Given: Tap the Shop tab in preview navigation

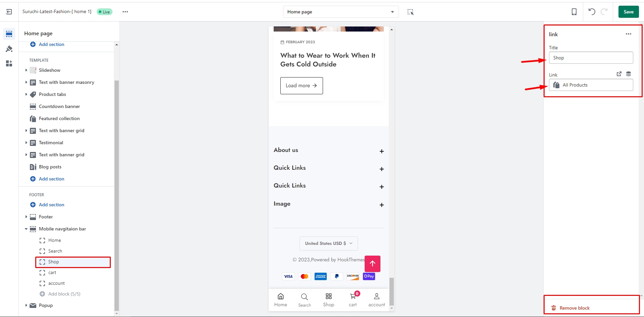Looking at the screenshot, I should 328,300.
